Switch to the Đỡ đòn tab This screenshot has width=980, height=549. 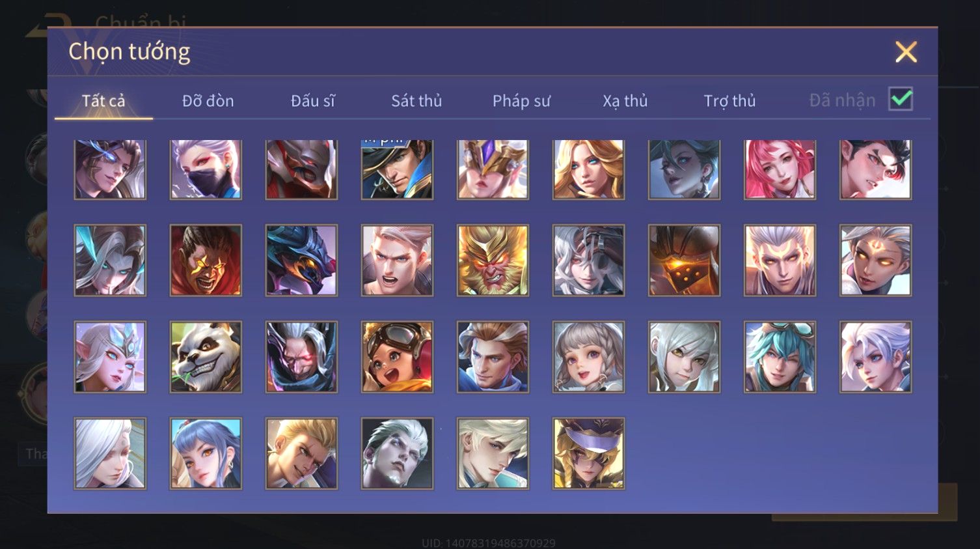(x=208, y=101)
